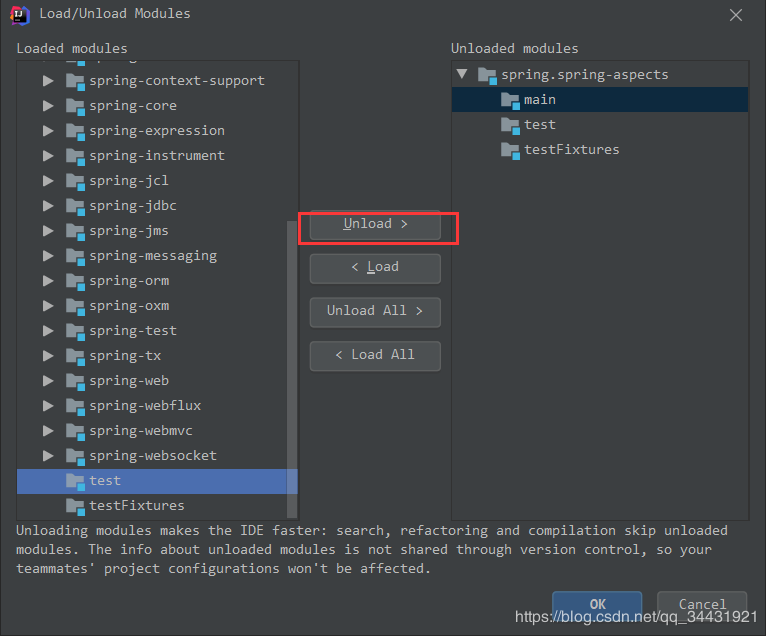Click the < Load button
The width and height of the screenshot is (766, 636).
(375, 268)
